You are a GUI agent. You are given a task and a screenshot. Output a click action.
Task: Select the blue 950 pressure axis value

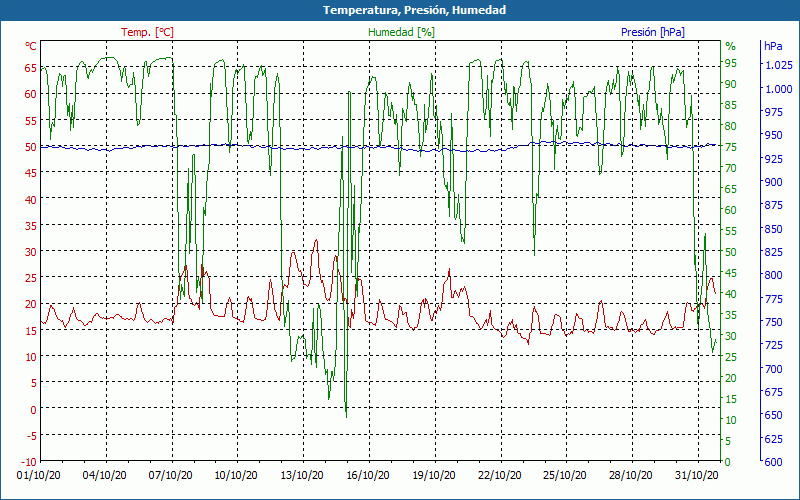pyautogui.click(x=773, y=135)
